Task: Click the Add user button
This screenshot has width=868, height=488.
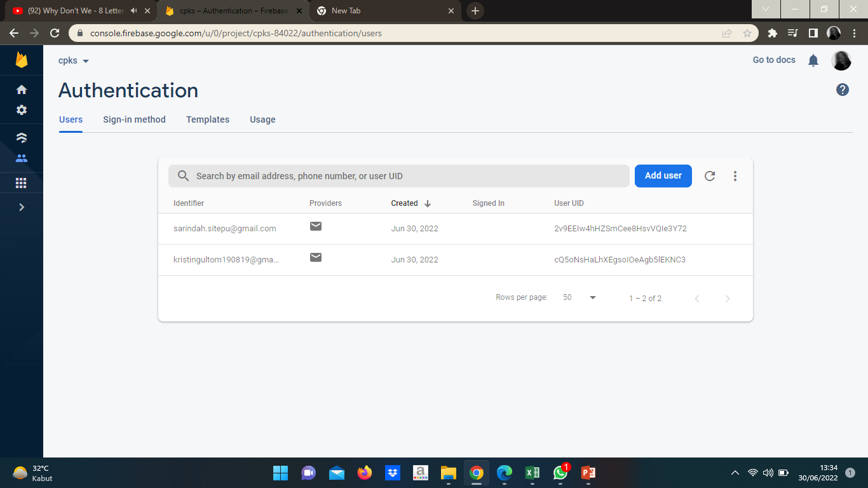Action: click(x=663, y=176)
